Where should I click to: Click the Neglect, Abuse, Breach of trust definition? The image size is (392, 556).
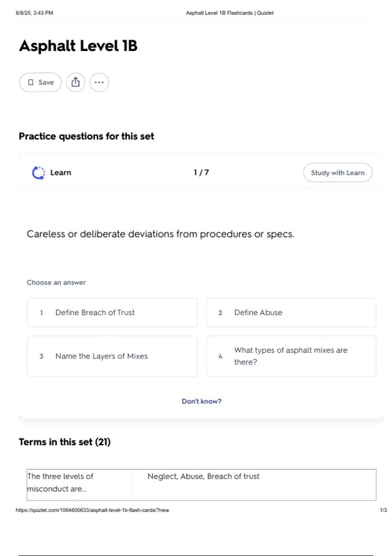click(203, 477)
